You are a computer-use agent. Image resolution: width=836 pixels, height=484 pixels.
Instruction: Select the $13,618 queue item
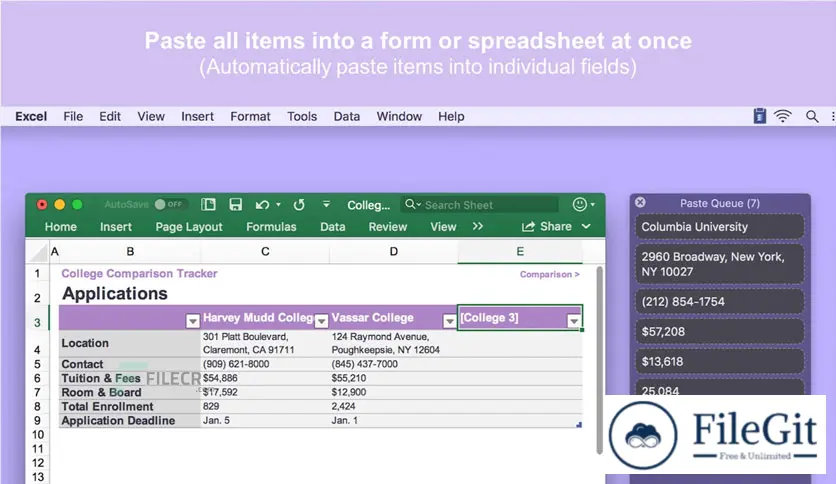pos(720,361)
